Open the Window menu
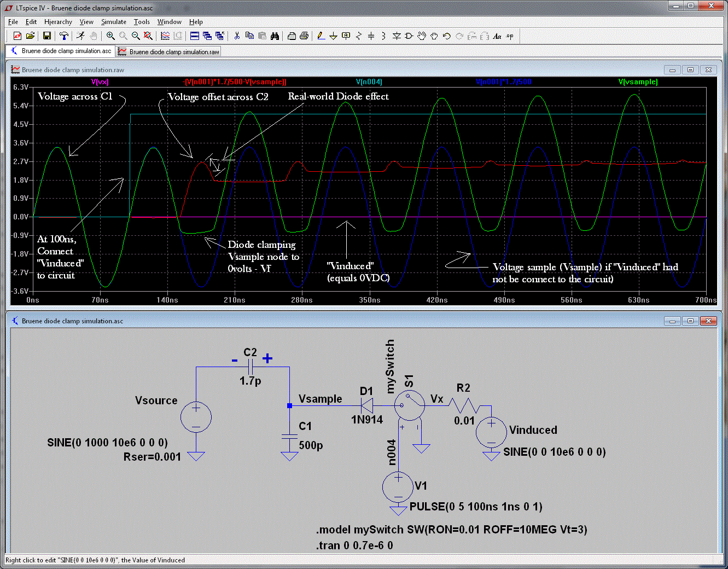 [x=170, y=22]
